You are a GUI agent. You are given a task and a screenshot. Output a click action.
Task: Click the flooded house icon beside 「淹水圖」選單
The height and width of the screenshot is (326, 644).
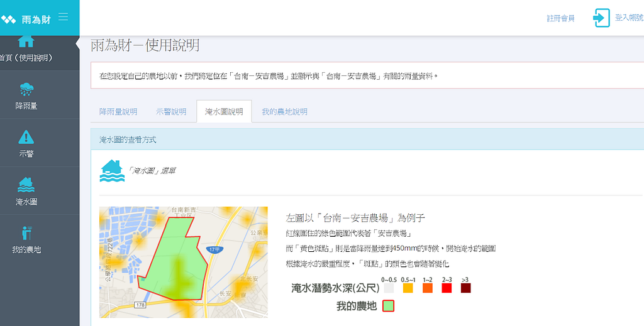(x=112, y=171)
